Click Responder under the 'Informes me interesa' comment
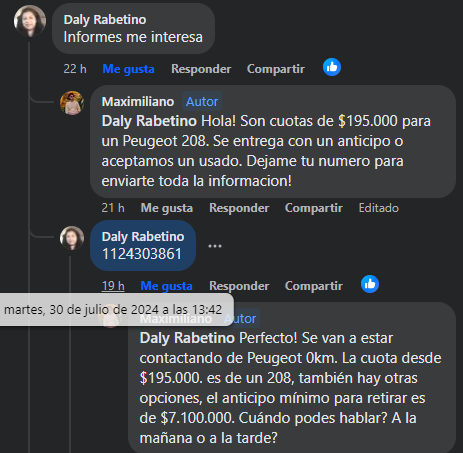463x453 pixels. coord(201,69)
